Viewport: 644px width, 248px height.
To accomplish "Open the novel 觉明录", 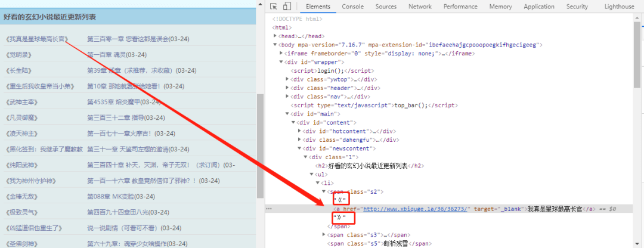I will [x=19, y=55].
